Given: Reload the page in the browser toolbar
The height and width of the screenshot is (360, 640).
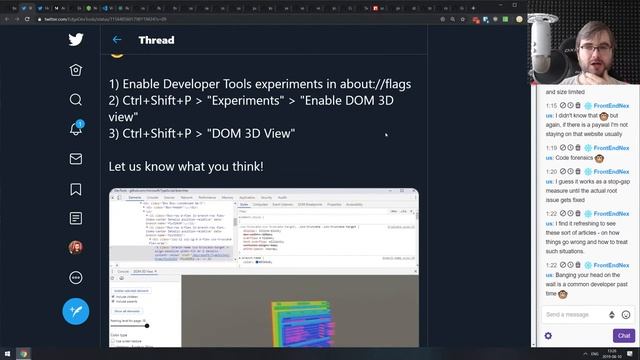Looking at the screenshot, I should coord(27,19).
